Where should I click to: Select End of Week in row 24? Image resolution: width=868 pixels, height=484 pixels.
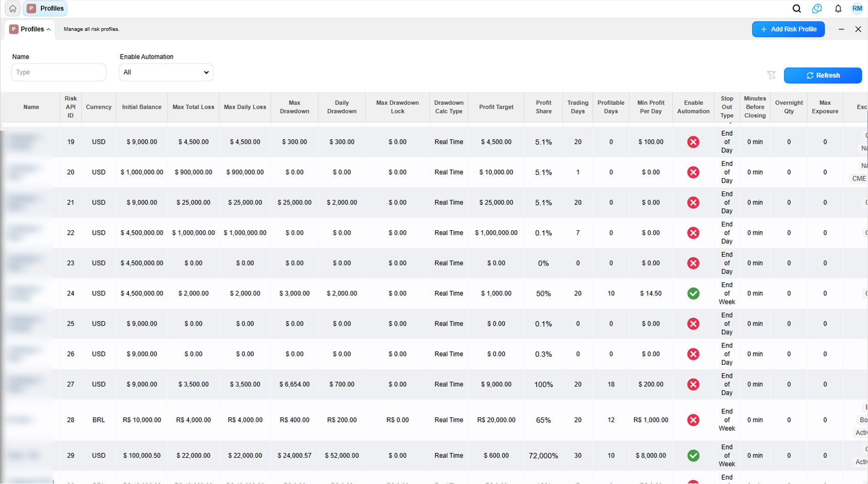(x=726, y=293)
